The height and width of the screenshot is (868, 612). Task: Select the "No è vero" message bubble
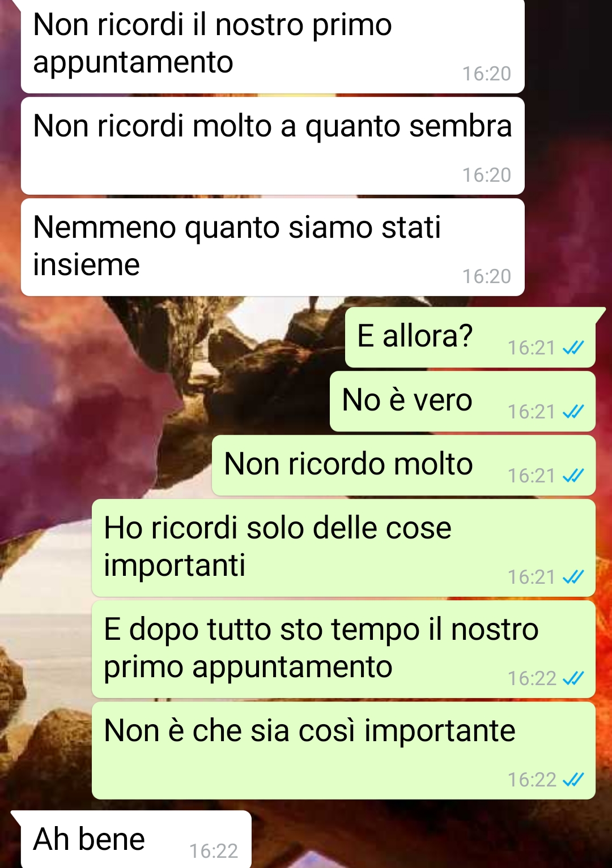pos(462,401)
